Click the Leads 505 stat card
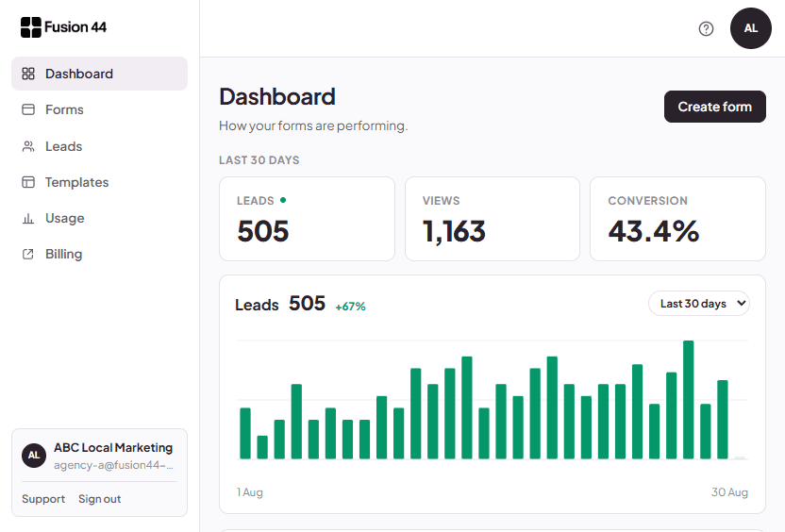 tap(307, 219)
